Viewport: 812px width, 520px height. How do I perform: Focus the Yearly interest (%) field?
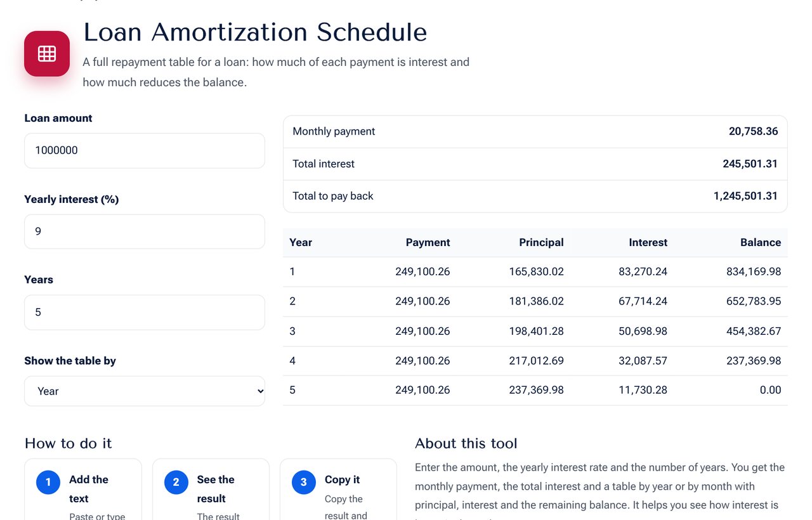point(145,231)
